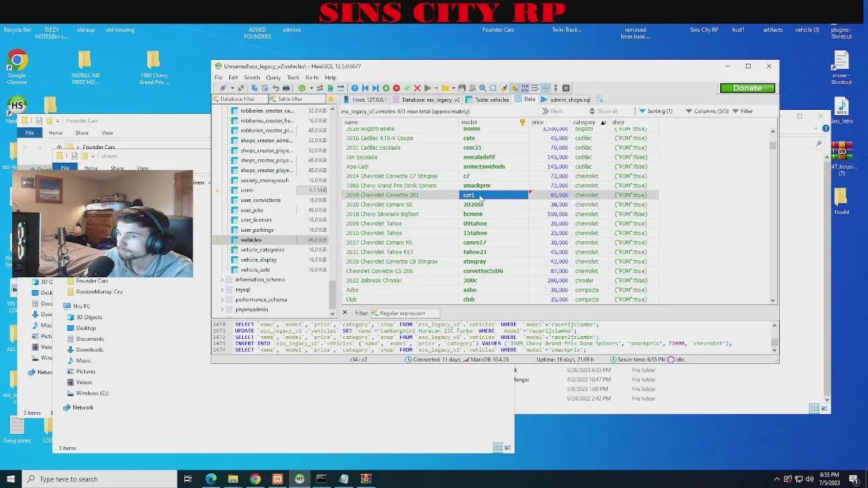Viewport: 868px width, 488px height.
Task: Open HeidiSQL session manager connect icon
Action: click(x=222, y=88)
